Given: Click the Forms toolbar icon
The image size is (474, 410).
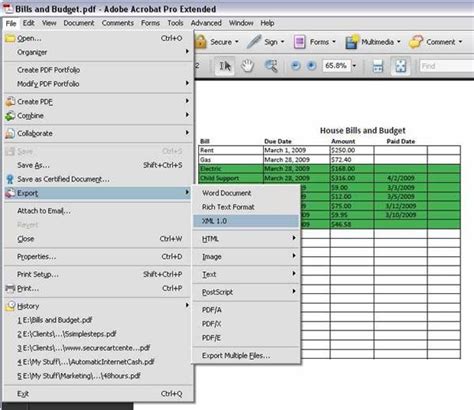Looking at the screenshot, I should tap(299, 42).
